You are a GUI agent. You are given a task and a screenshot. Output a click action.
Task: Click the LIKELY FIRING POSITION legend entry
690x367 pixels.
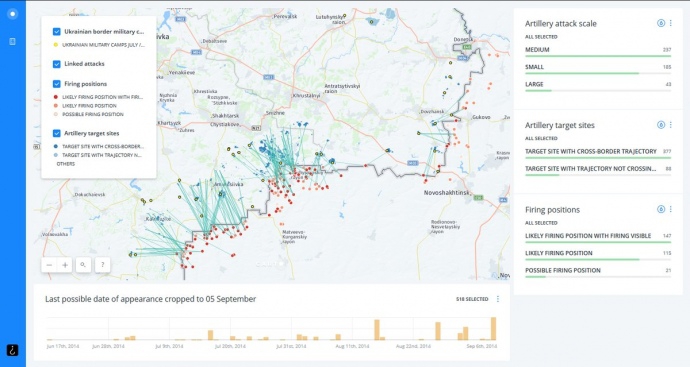[x=89, y=106]
